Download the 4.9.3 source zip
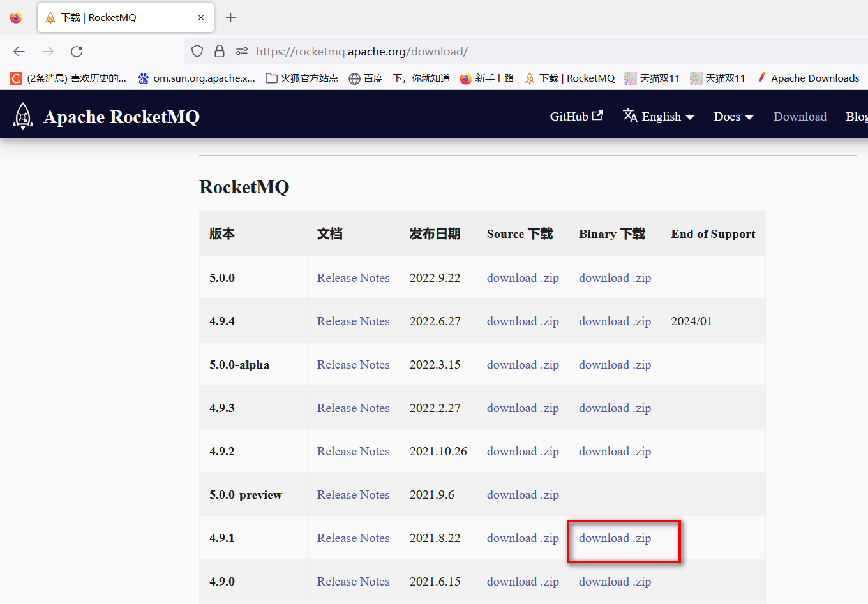Screen dimensions: 868x604 tap(523, 408)
